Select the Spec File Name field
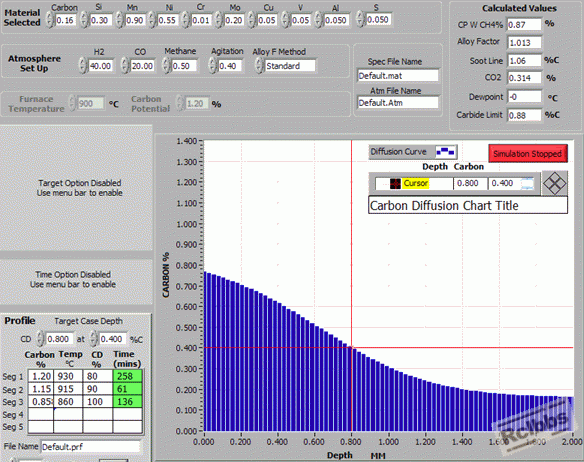 click(397, 76)
